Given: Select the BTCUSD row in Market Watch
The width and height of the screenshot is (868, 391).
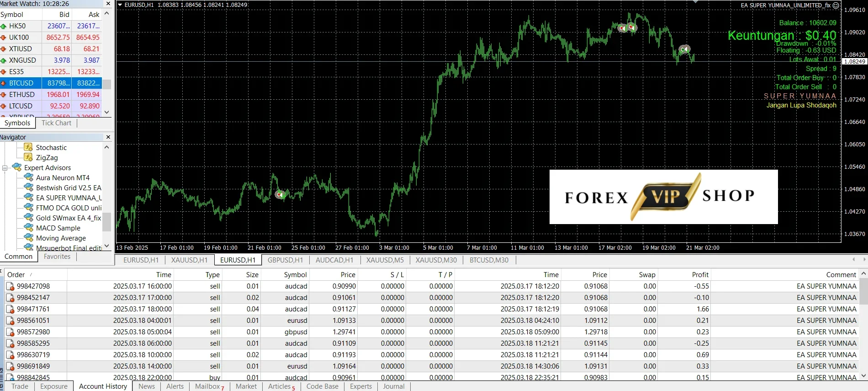Looking at the screenshot, I should point(51,83).
